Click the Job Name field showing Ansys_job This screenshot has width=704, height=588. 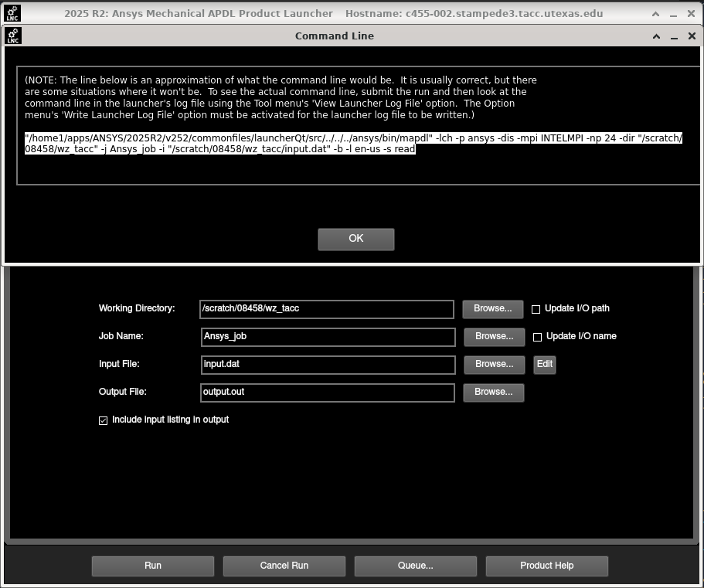[x=328, y=337]
